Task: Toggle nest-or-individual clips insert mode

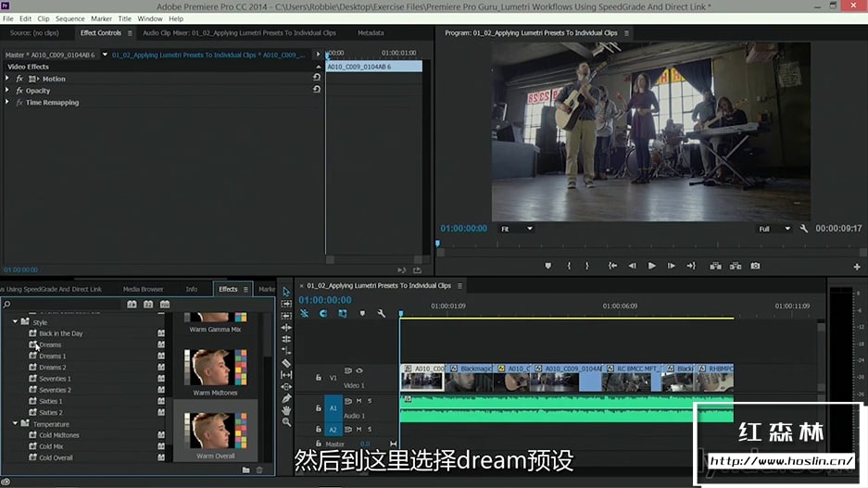Action: point(305,313)
